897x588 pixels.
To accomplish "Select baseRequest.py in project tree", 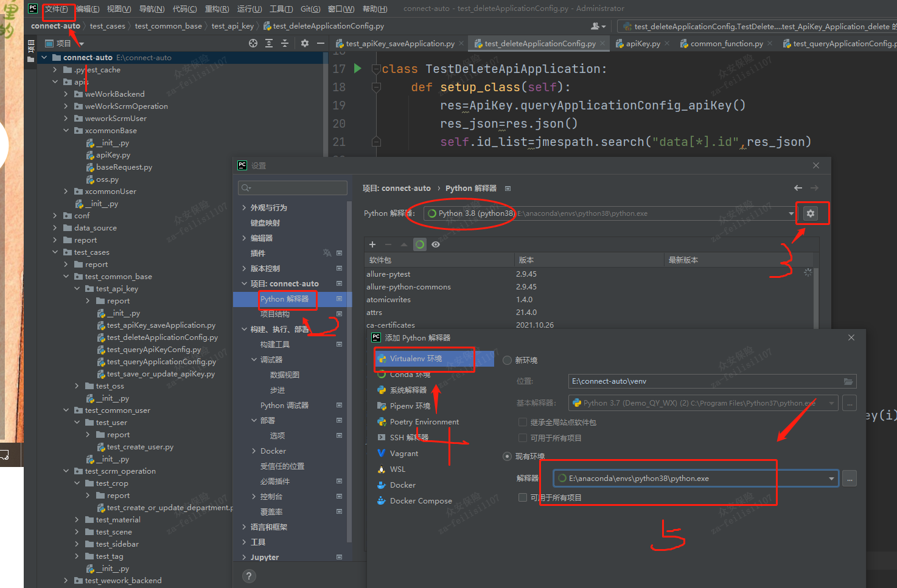I will pyautogui.click(x=124, y=167).
